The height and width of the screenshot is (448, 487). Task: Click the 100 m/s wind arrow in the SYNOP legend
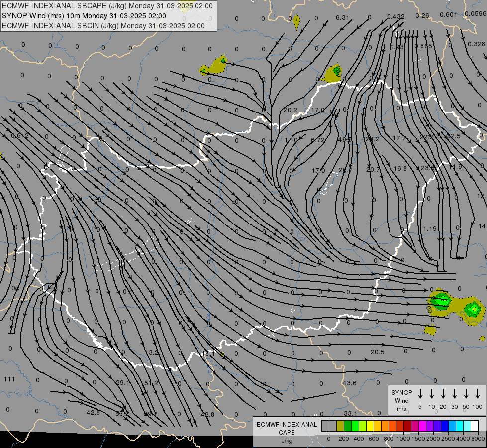click(478, 394)
